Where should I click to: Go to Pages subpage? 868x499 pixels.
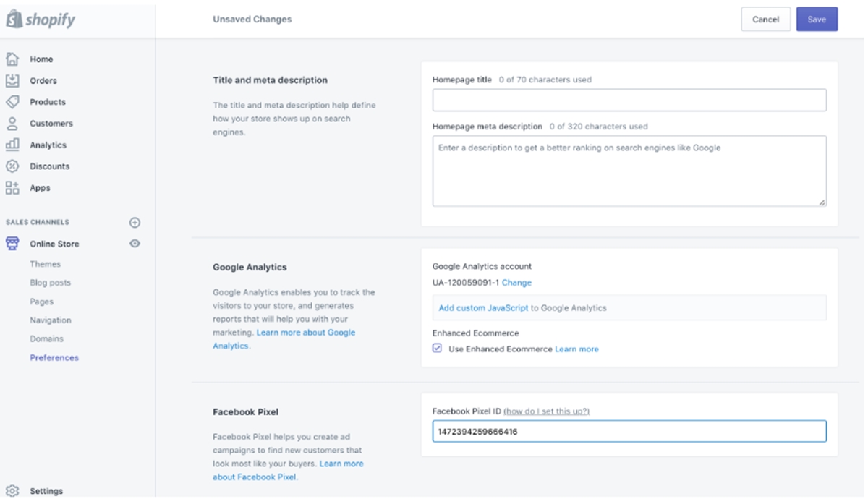pos(42,302)
